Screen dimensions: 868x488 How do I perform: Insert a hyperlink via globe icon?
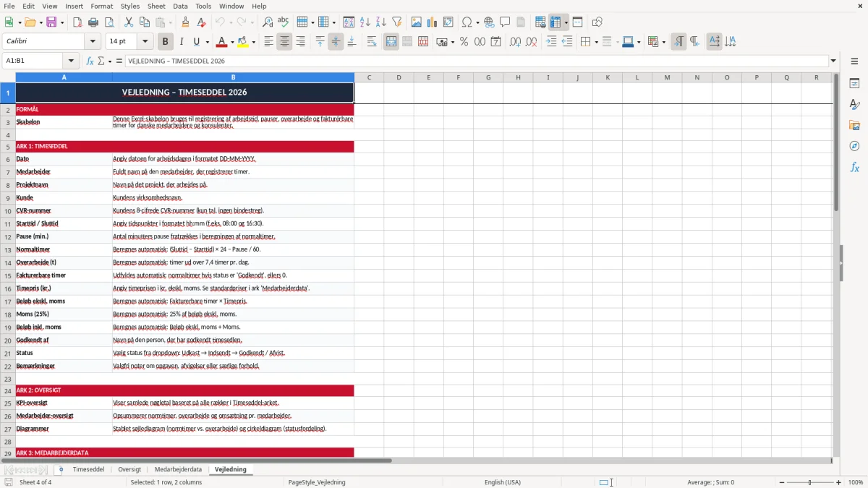point(489,22)
